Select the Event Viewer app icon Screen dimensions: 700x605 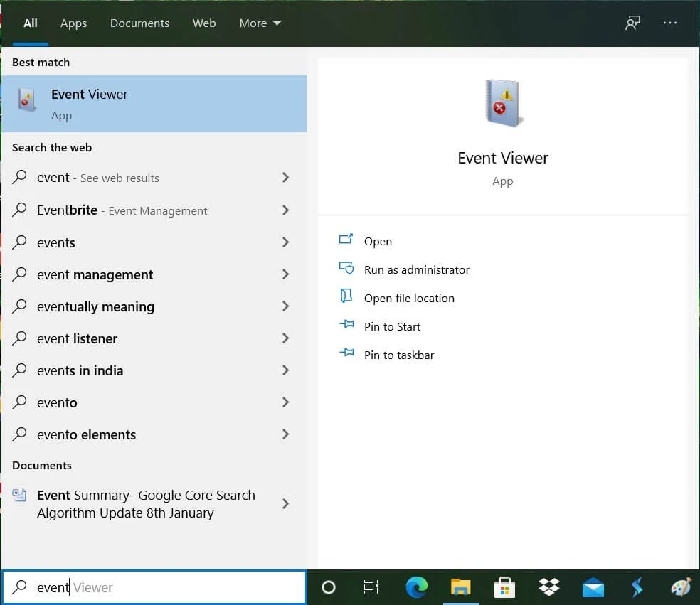[x=26, y=100]
